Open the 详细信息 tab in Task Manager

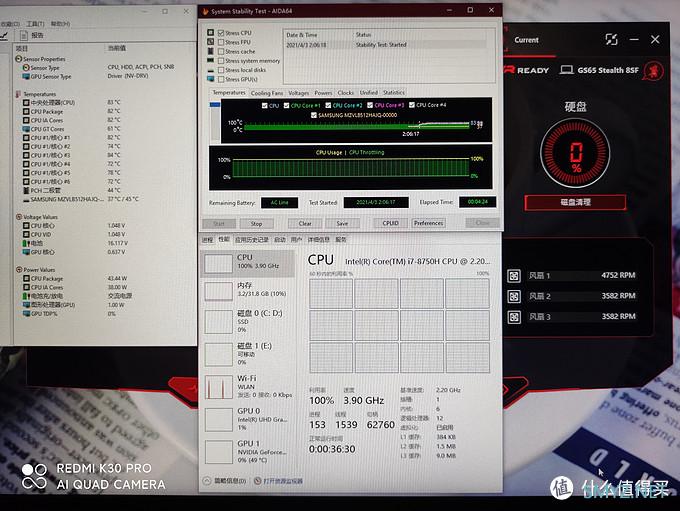318,239
